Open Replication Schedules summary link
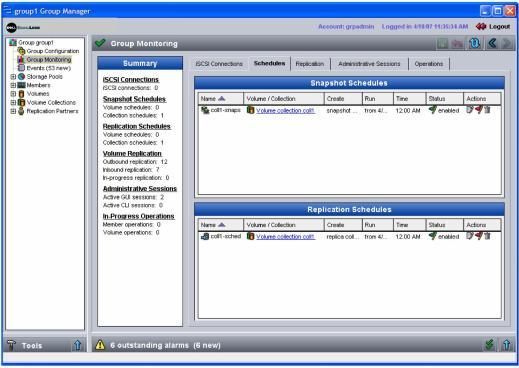The image size is (519, 368). pos(137,126)
